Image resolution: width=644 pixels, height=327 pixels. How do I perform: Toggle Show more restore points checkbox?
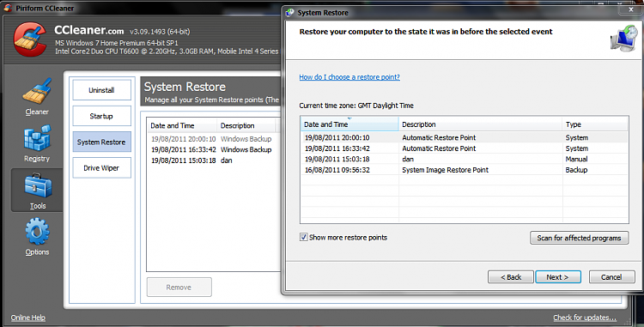(303, 237)
